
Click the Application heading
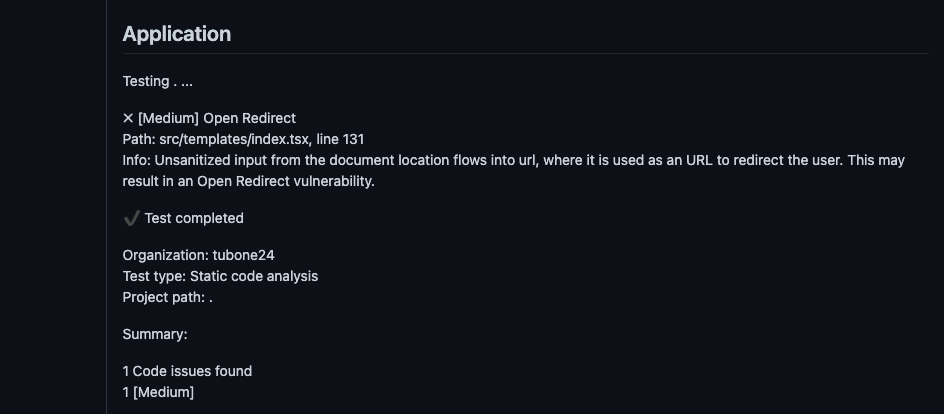pyautogui.click(x=177, y=34)
